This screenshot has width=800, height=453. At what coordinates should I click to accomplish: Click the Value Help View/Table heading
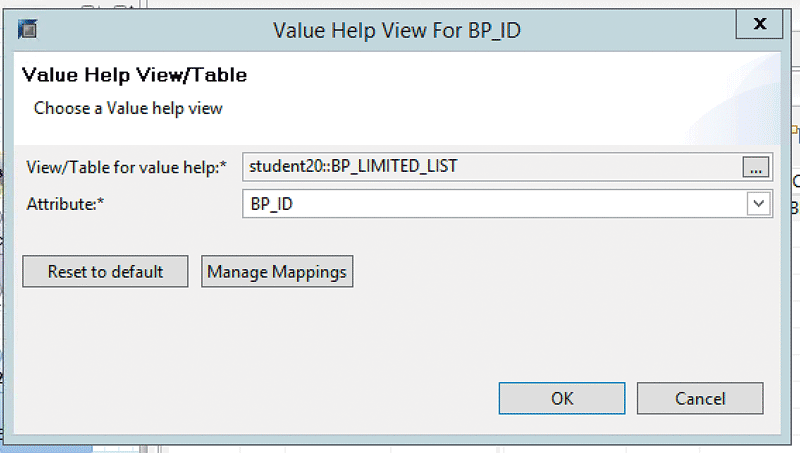[x=134, y=75]
